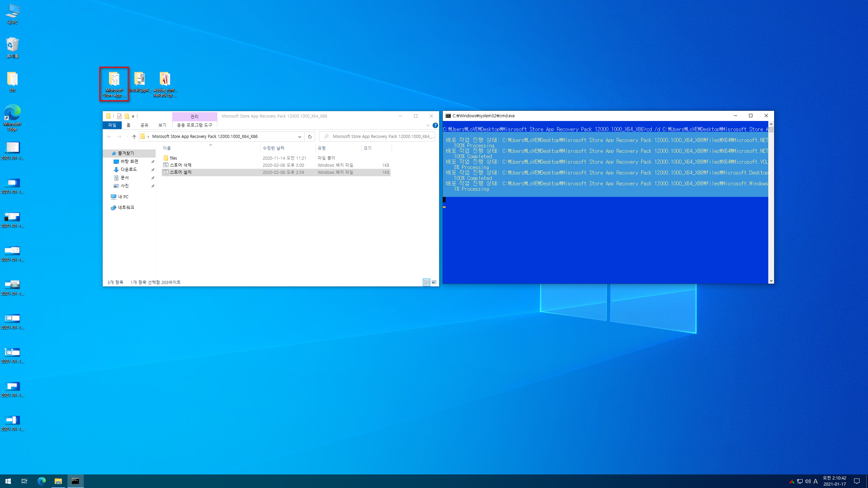Switch to the 보기 ribbon tab
This screenshot has width=868, height=488.
click(162, 125)
